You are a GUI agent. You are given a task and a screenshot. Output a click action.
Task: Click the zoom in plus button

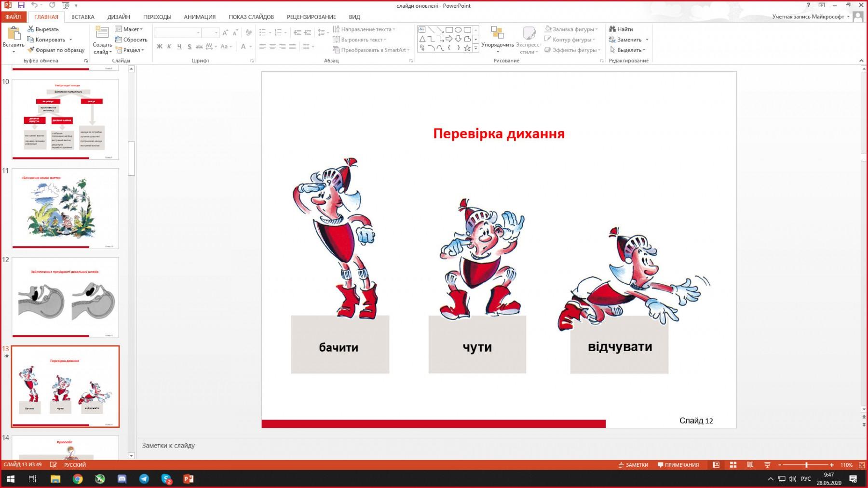coord(832,465)
